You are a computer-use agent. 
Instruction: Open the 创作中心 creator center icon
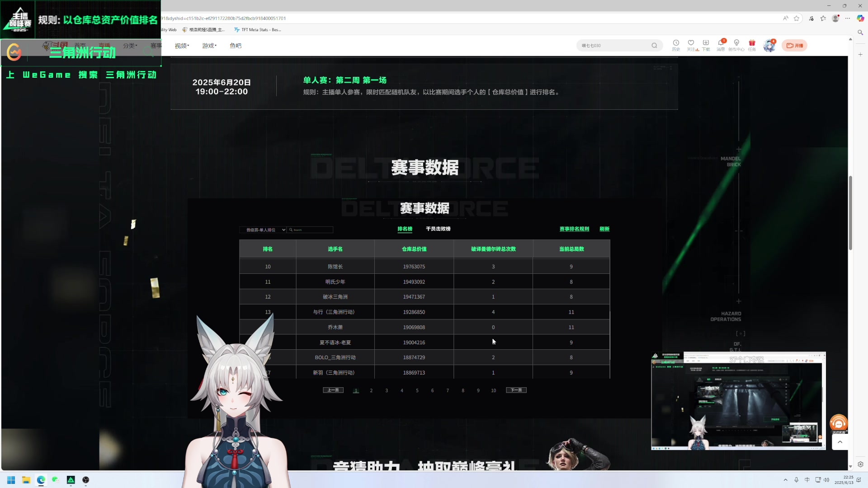[736, 45]
